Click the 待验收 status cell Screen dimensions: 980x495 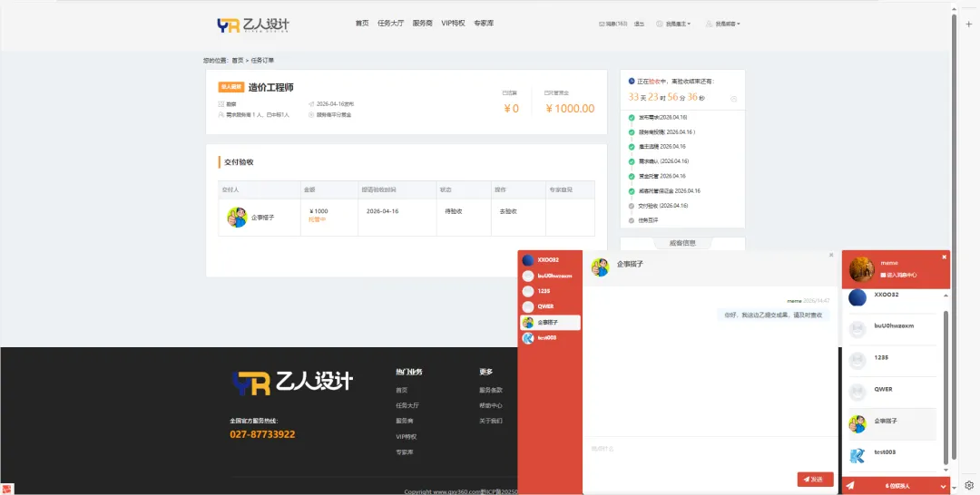click(453, 211)
